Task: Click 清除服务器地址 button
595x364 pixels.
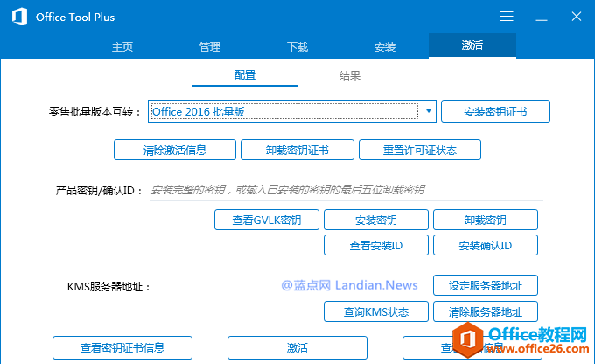Action: tap(486, 311)
